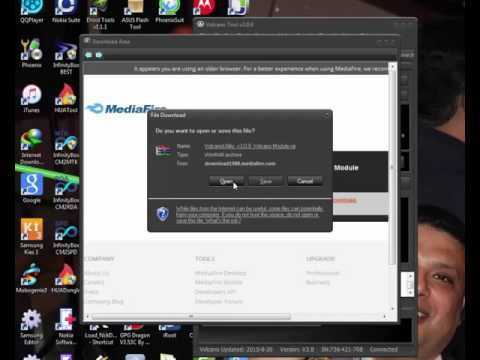Close the File Download dialog
This screenshot has height=360, width=480.
[327, 115]
